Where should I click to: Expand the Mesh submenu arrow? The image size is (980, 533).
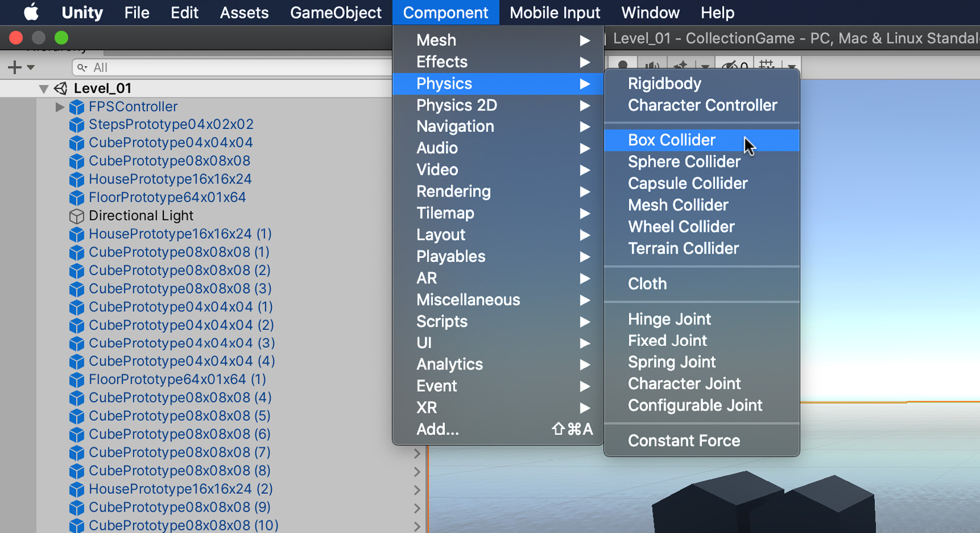585,40
